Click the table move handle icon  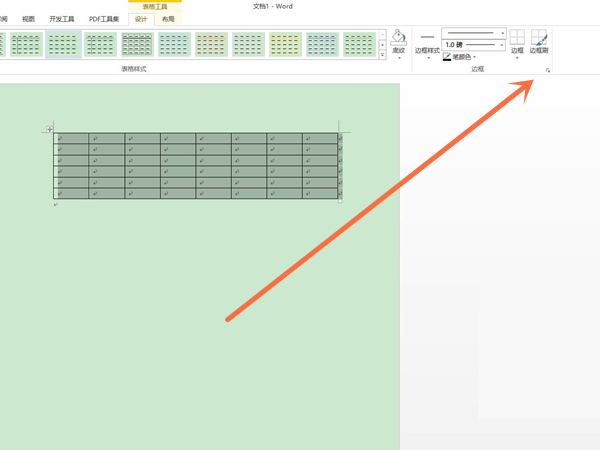click(x=49, y=129)
